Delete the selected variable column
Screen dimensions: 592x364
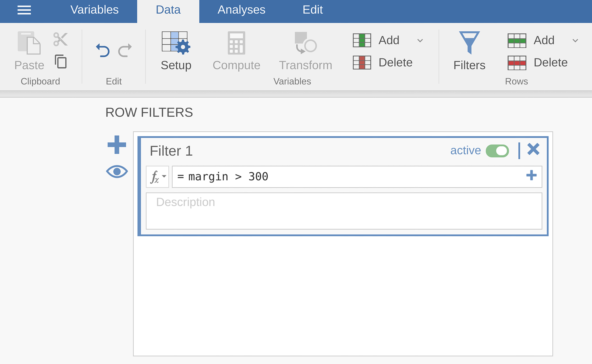382,63
